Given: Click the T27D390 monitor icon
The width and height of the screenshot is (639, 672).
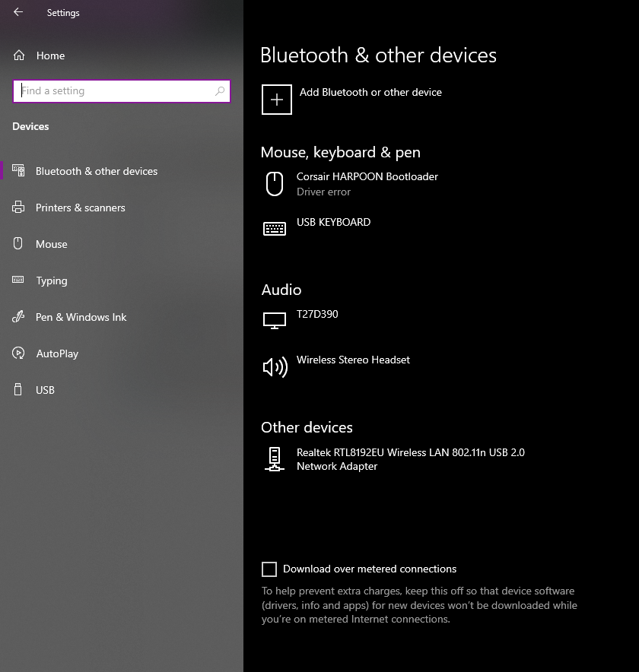Looking at the screenshot, I should [x=275, y=321].
